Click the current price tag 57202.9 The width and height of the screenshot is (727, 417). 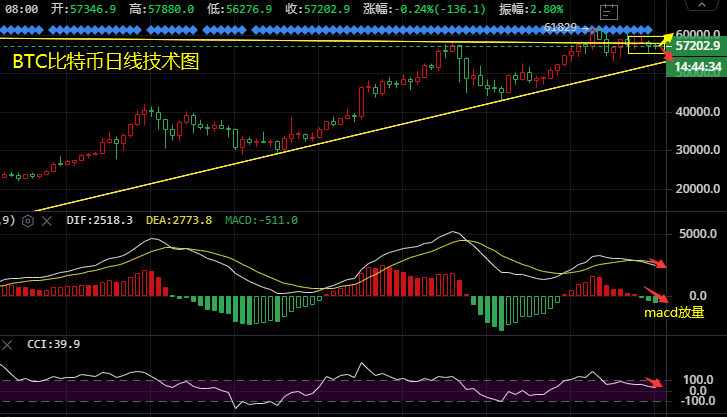tap(696, 45)
